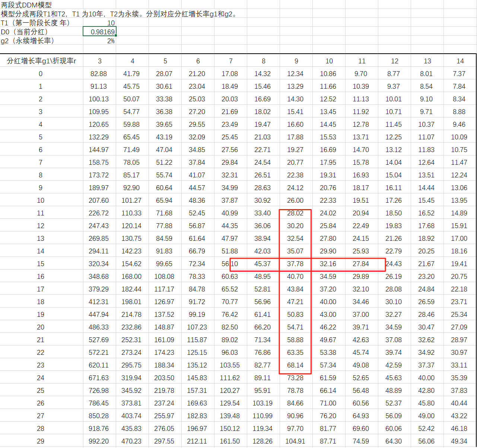
Task: Pick cell 486.33 at g1 20, r 3
Action: 100,327
